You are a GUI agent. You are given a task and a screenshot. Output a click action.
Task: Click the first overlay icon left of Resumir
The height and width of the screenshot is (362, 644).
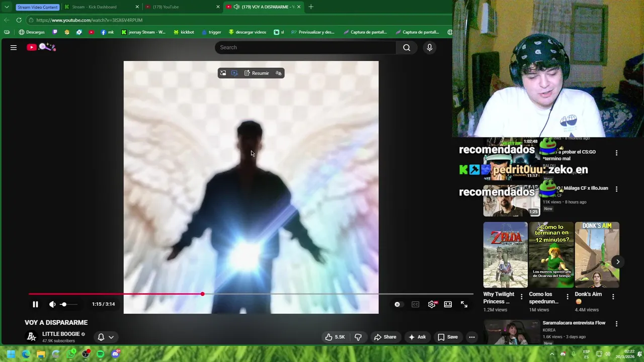click(x=223, y=73)
